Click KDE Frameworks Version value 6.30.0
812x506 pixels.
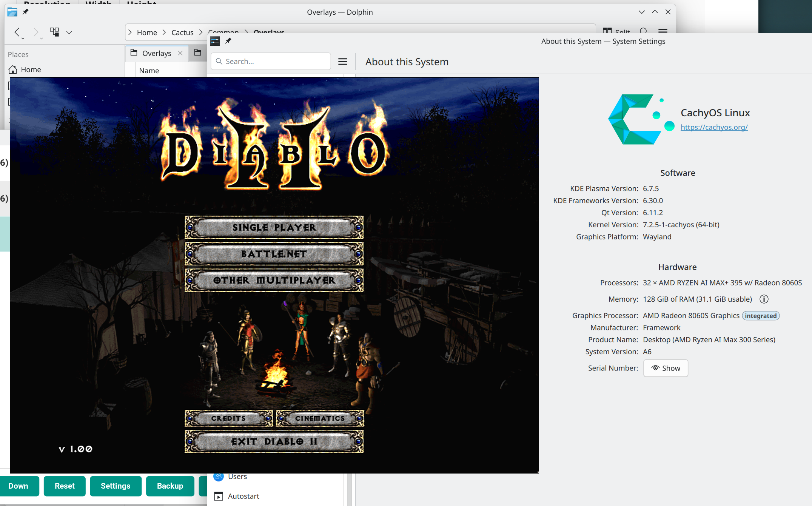pos(653,201)
